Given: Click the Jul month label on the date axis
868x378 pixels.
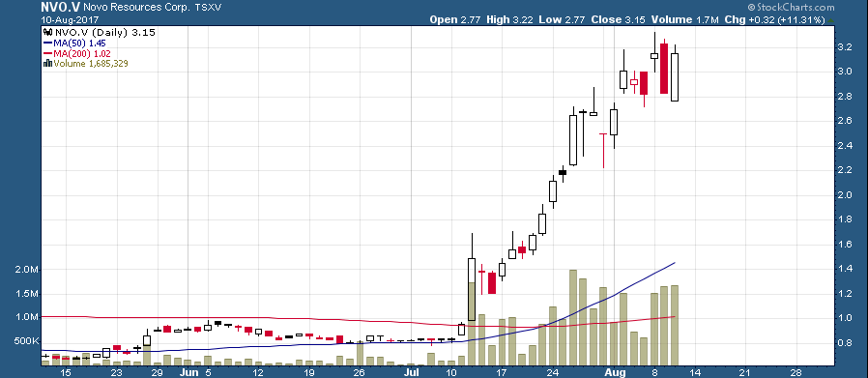Looking at the screenshot, I should (413, 372).
